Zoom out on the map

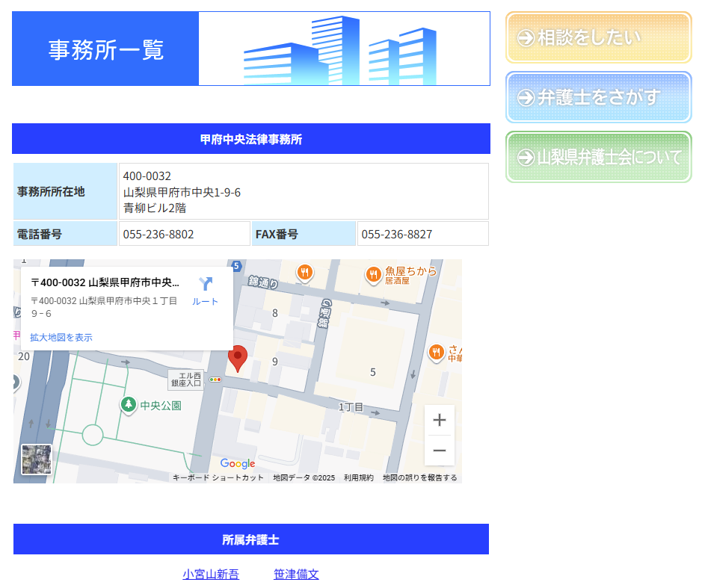440,451
